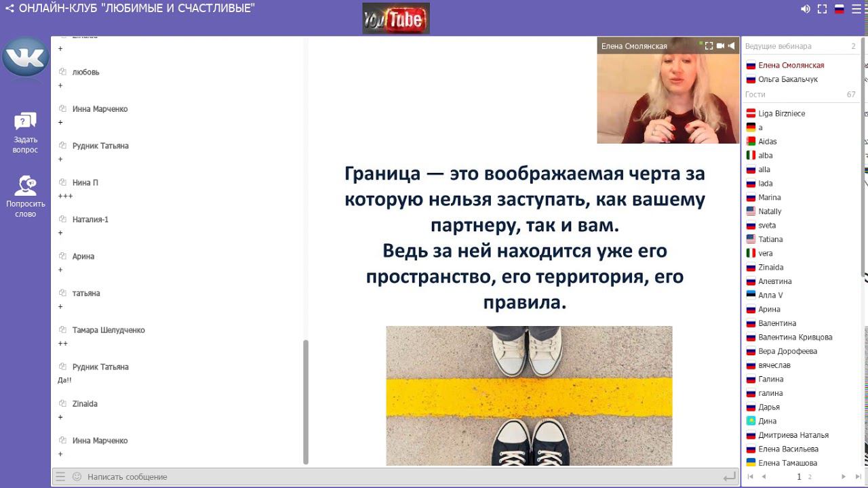Select guest Дмитриева Наталья
The width and height of the screenshot is (868, 488).
tap(793, 435)
